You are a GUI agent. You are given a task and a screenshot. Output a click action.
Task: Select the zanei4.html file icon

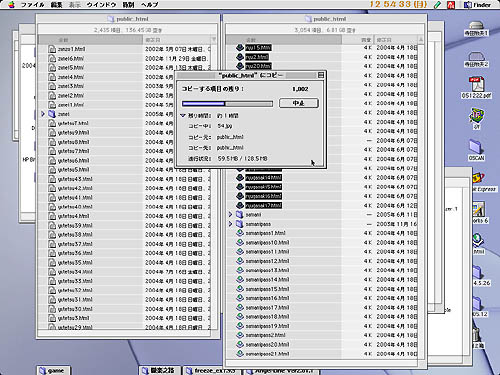point(52,77)
